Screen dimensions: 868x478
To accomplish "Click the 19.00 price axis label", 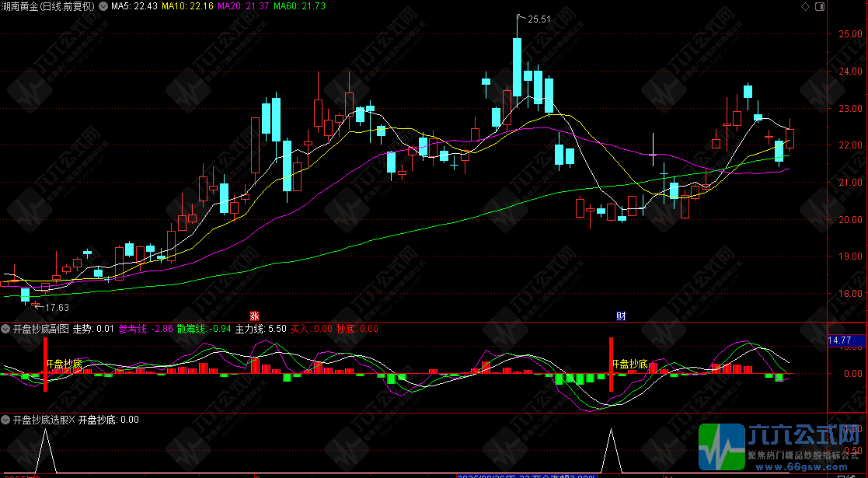I will [x=852, y=257].
